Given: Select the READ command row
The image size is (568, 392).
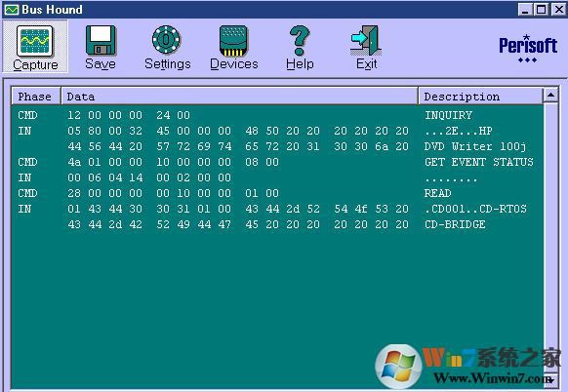Looking at the screenshot, I should click(277, 193).
